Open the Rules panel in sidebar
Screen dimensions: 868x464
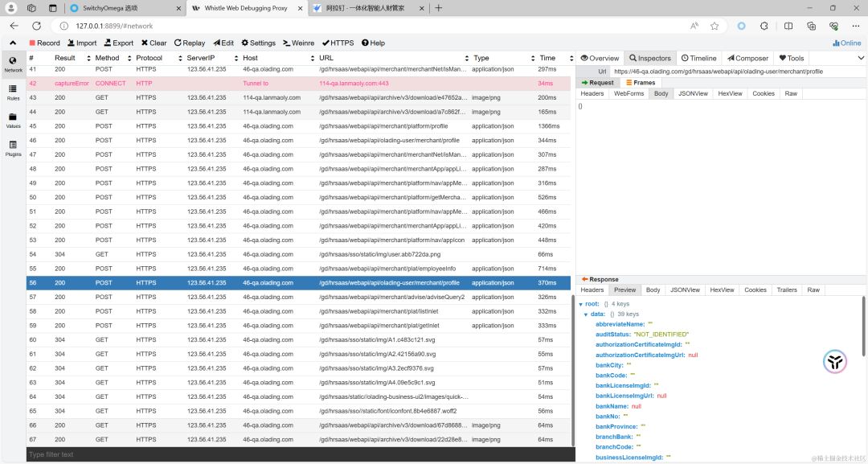[14, 92]
